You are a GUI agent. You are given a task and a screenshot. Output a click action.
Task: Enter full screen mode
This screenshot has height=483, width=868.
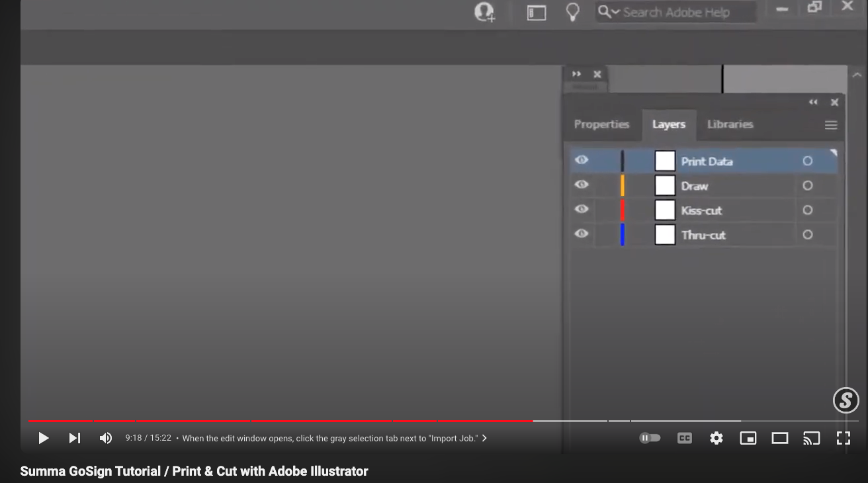click(x=844, y=438)
